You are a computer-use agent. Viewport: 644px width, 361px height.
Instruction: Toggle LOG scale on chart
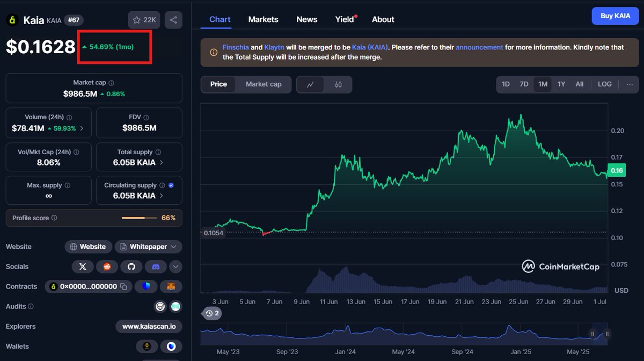(x=604, y=84)
